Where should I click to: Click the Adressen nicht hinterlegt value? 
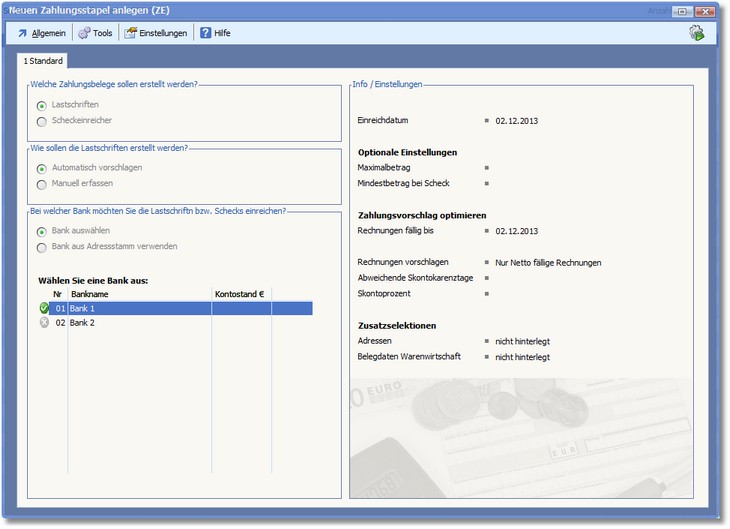tap(522, 341)
